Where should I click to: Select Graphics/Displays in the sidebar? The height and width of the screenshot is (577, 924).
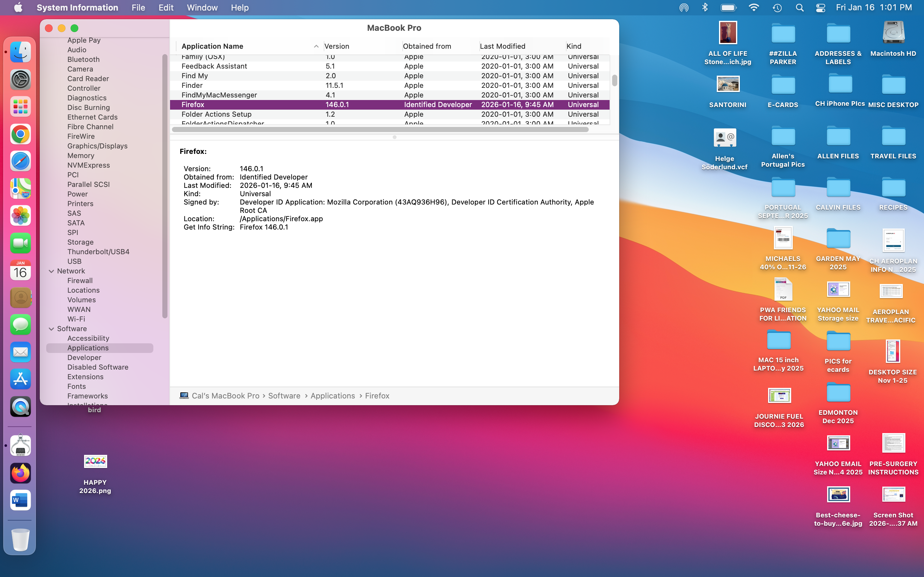point(97,146)
